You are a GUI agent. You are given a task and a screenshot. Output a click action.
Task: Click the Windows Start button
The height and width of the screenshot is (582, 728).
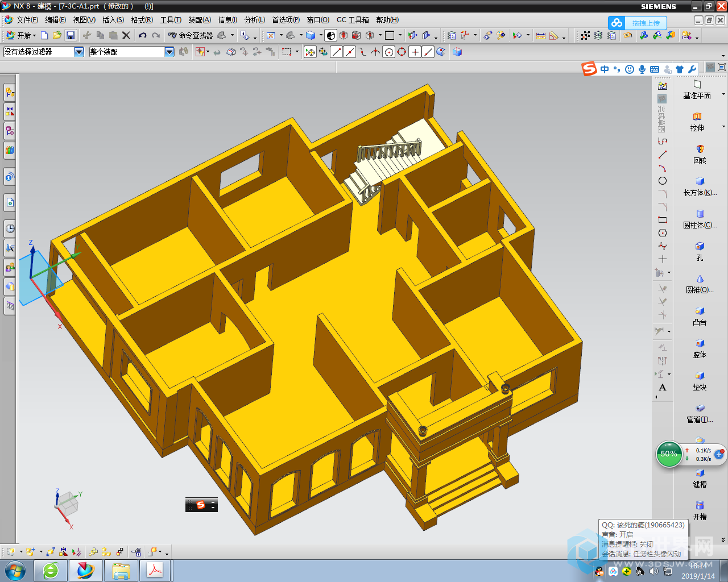point(15,570)
